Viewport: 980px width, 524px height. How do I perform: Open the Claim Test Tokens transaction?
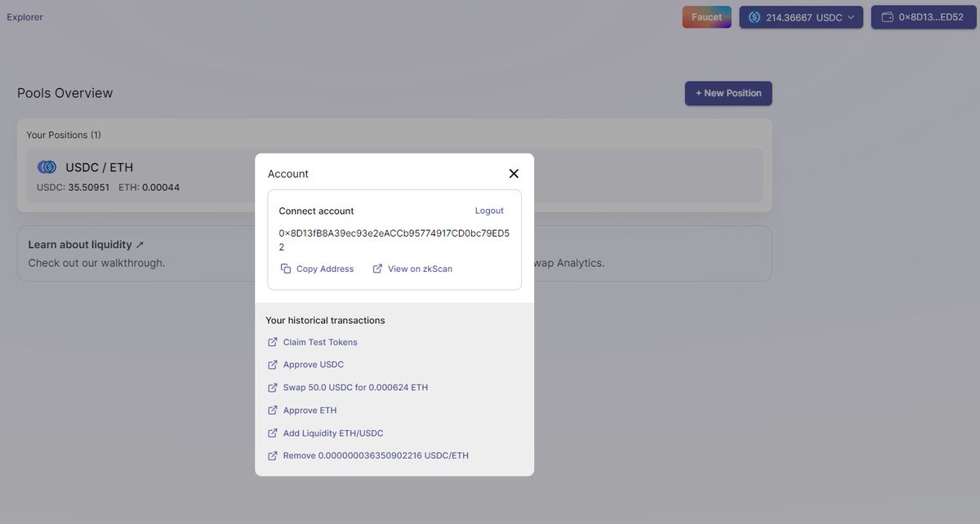click(x=320, y=342)
